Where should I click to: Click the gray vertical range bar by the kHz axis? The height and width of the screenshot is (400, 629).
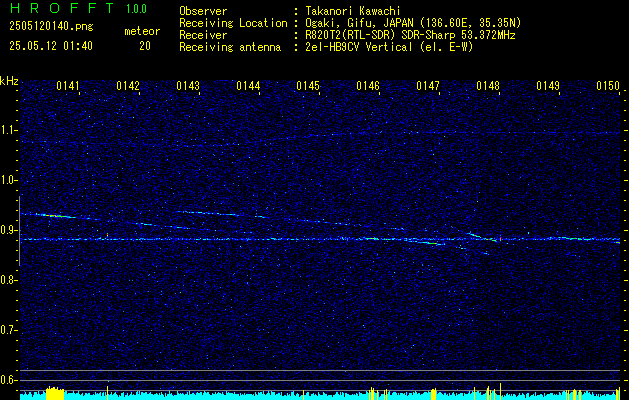coord(19,231)
